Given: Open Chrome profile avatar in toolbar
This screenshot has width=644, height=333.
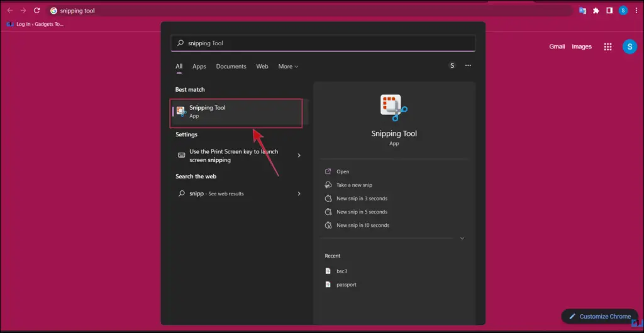Looking at the screenshot, I should click(623, 11).
